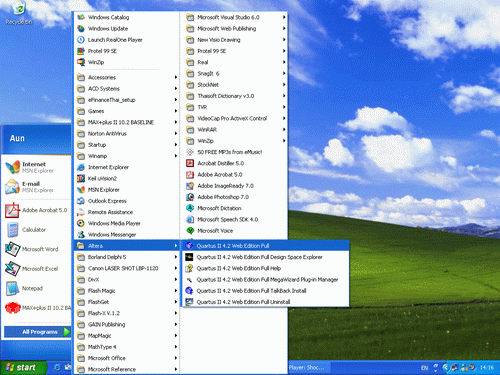Open the VideoCap Pro ActiveX Control folder

235,118
